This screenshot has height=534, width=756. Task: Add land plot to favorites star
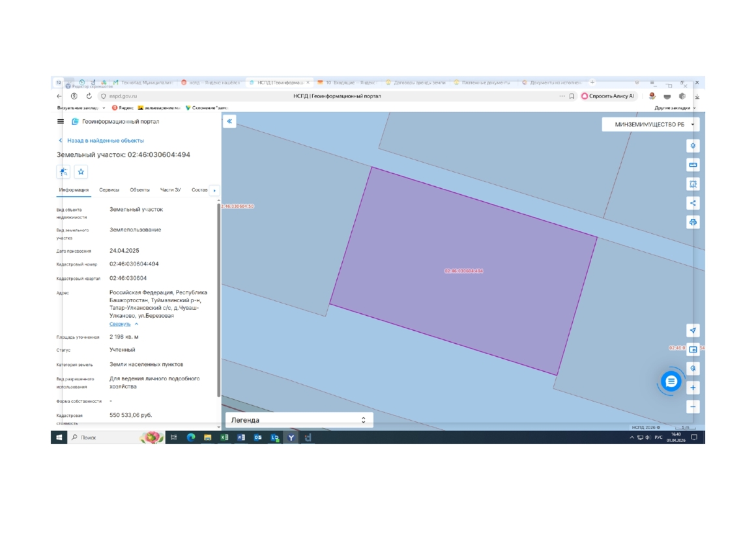click(x=81, y=172)
